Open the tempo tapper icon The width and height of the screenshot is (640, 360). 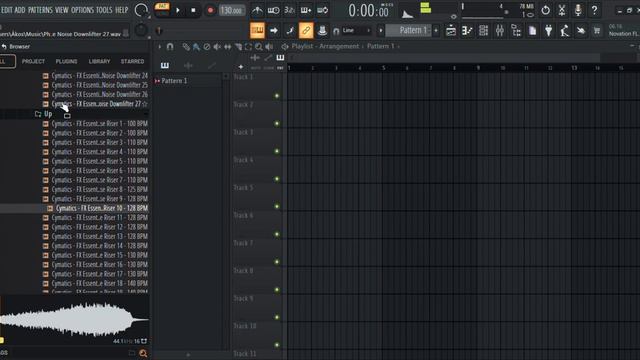(564, 31)
